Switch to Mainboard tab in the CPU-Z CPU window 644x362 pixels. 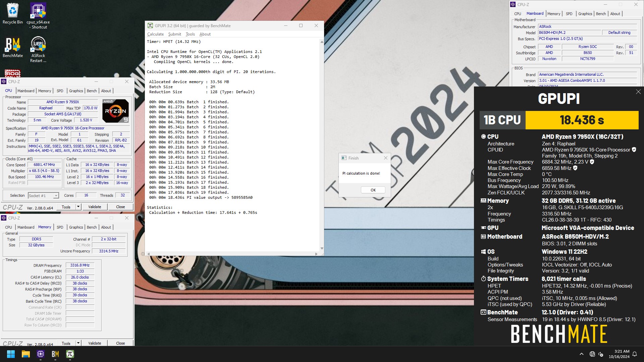(26, 91)
